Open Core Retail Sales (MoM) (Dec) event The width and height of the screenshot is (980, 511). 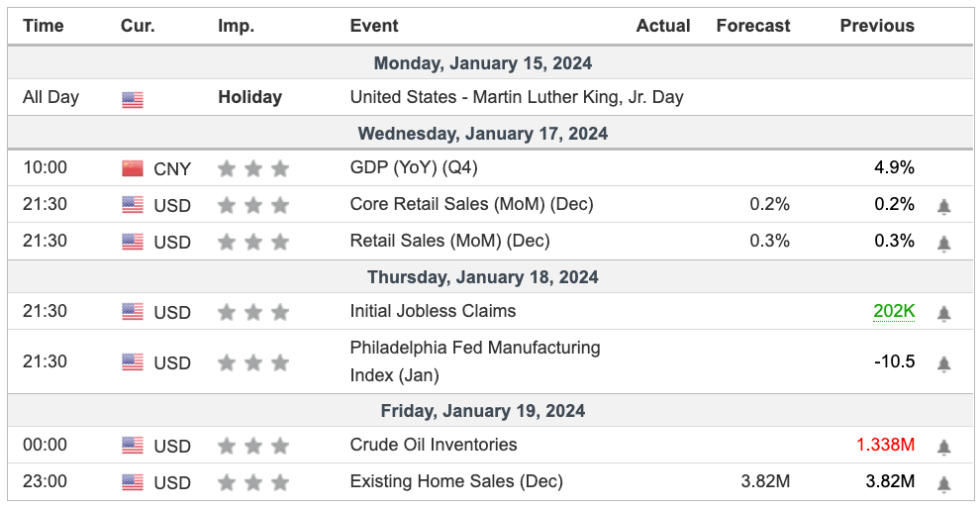(471, 205)
